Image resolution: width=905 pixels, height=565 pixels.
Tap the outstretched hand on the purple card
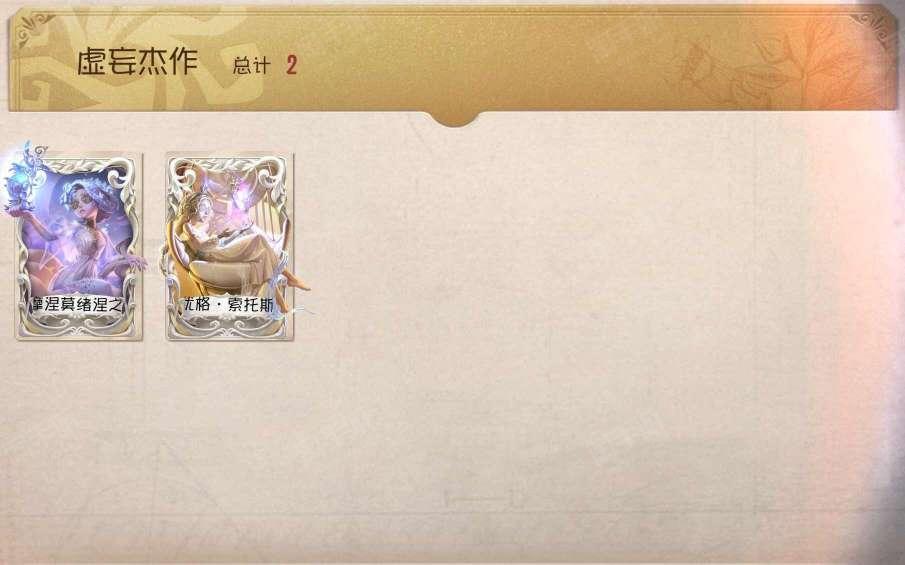pos(134,263)
